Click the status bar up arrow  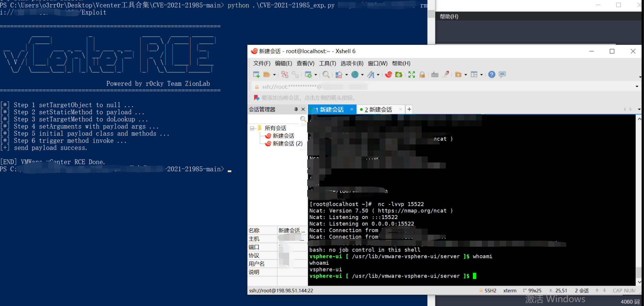[597, 290]
